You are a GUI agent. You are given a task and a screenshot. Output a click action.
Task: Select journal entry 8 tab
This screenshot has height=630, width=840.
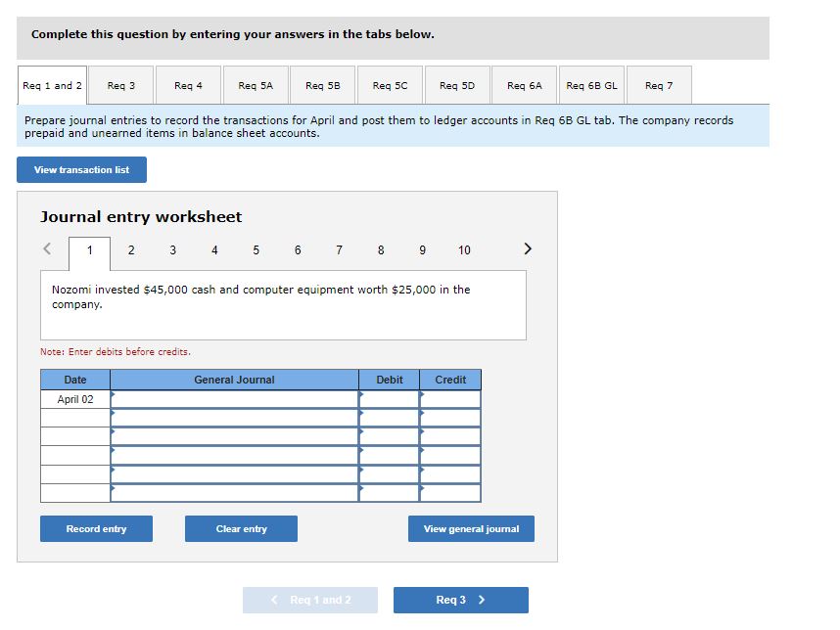pos(381,250)
